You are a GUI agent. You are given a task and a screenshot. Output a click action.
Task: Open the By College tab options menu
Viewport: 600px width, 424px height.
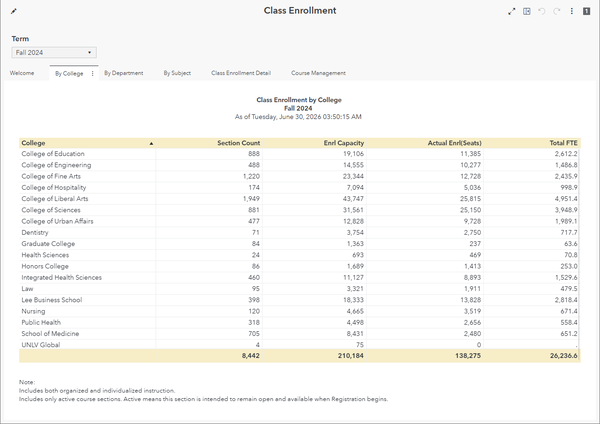click(x=93, y=73)
